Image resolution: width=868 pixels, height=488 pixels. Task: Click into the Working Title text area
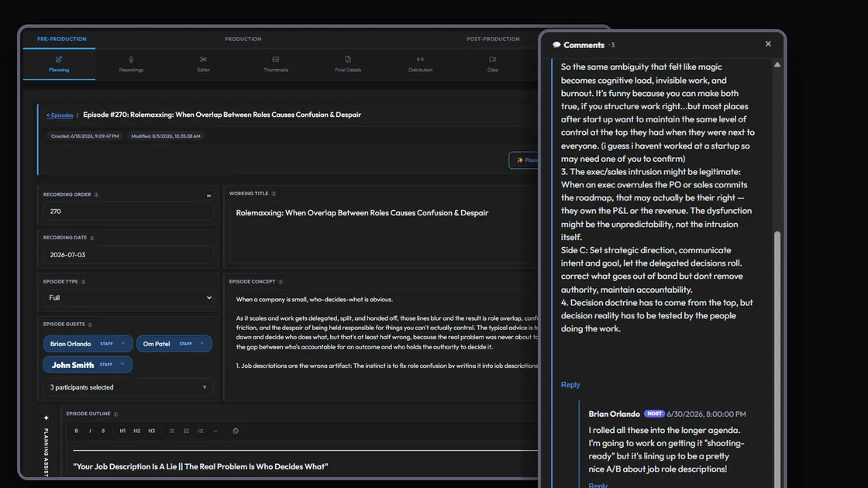(384, 232)
